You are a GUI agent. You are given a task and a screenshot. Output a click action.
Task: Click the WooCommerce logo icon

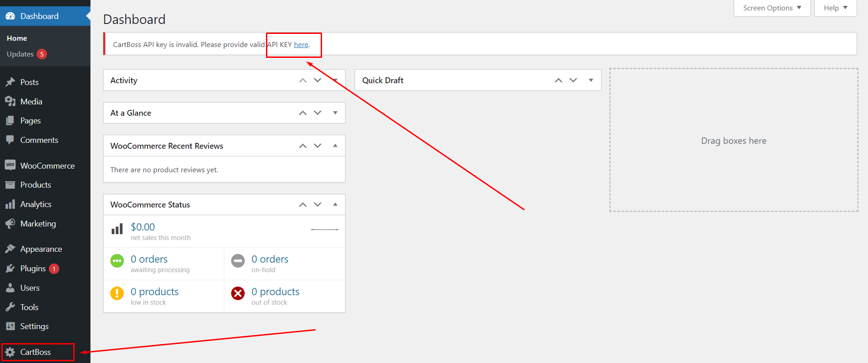[x=10, y=165]
